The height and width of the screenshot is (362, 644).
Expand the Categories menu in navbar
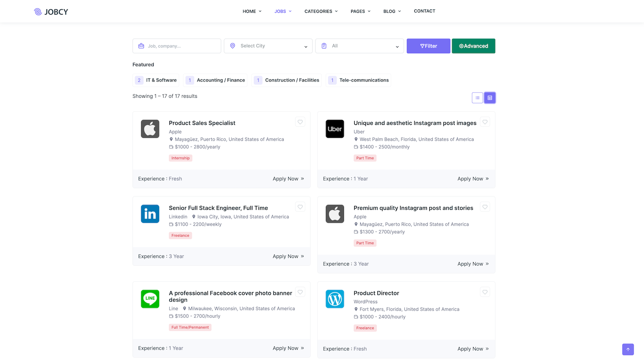[321, 11]
